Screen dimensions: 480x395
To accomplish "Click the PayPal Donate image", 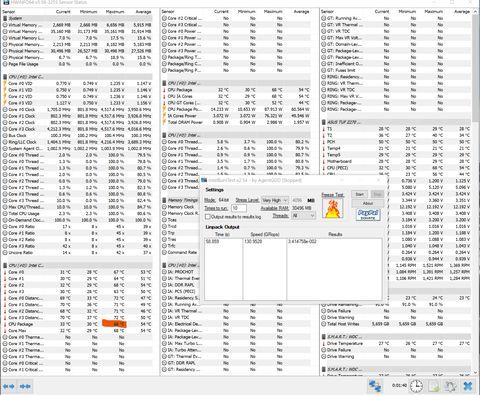I will 368,214.
